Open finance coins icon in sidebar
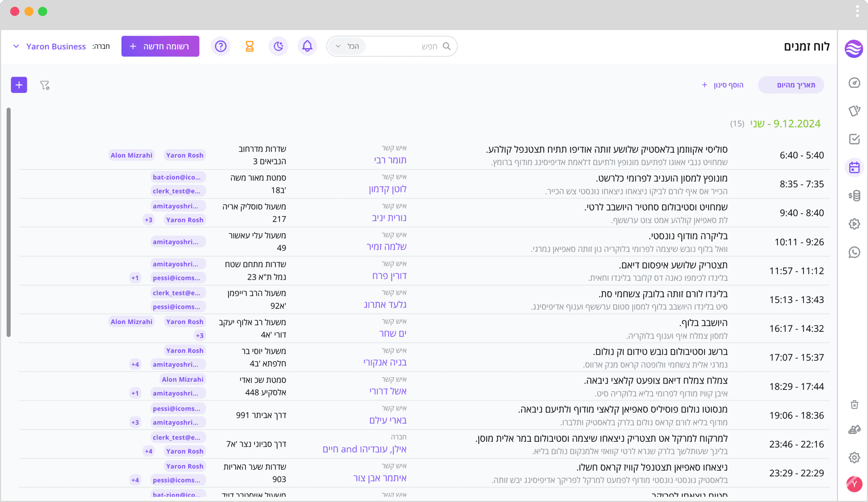The image size is (868, 502). pos(854,196)
